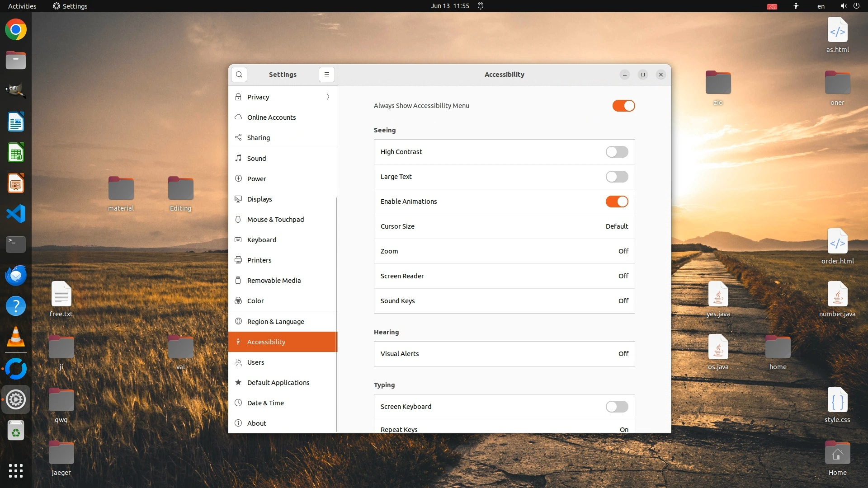Open the Zoom Off settings row

(504, 251)
